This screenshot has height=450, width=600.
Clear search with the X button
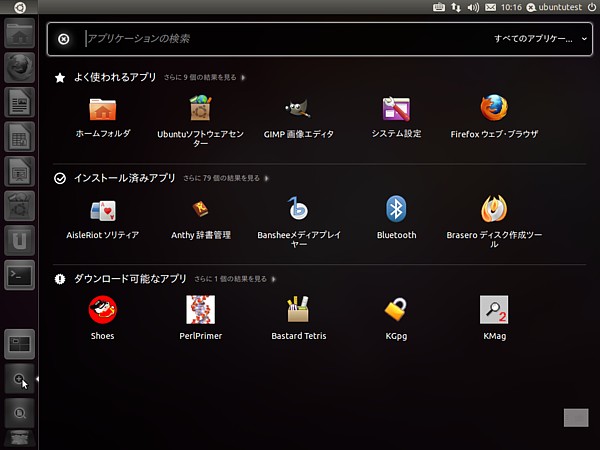pos(64,39)
